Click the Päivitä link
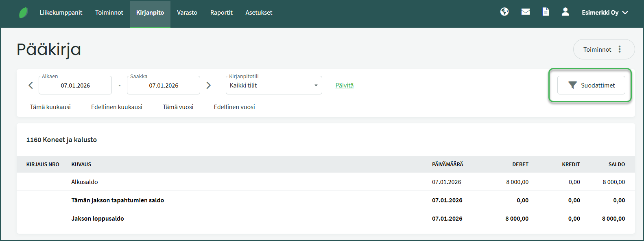The image size is (644, 241). (344, 85)
